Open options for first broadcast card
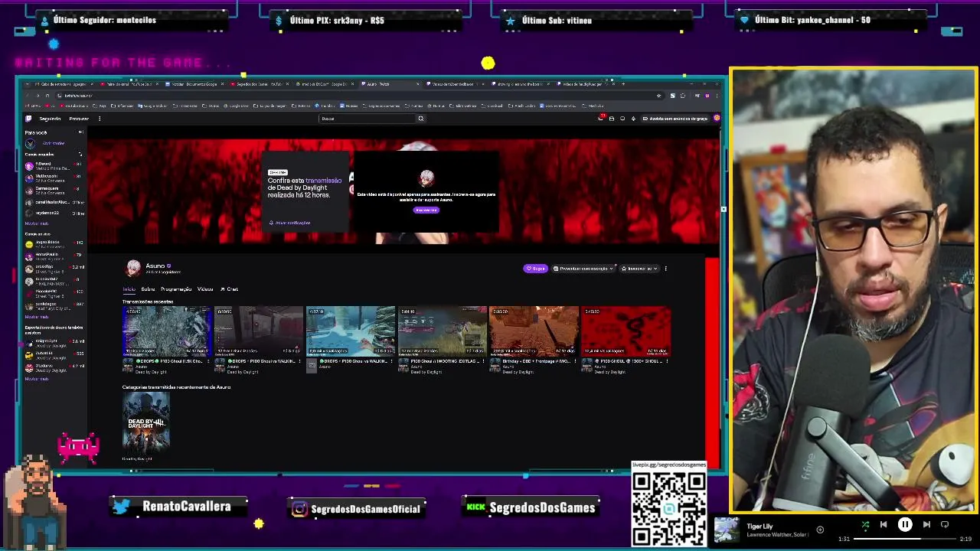The width and height of the screenshot is (980, 551). click(x=207, y=361)
